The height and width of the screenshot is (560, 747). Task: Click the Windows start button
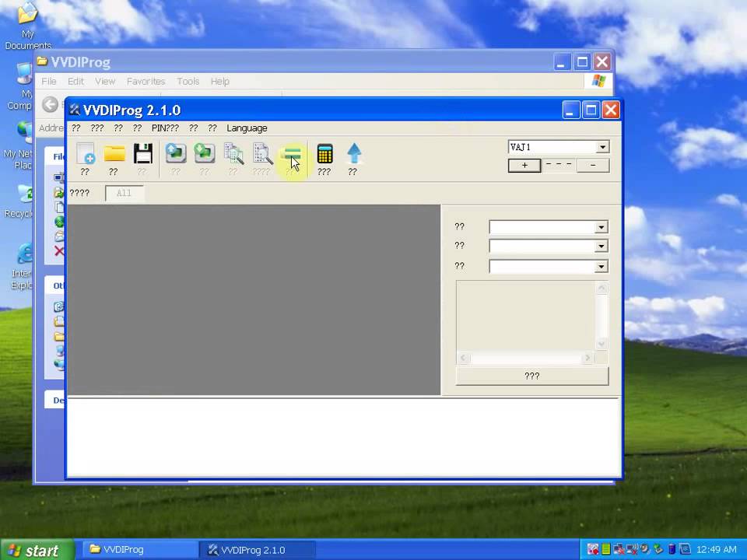(x=37, y=550)
